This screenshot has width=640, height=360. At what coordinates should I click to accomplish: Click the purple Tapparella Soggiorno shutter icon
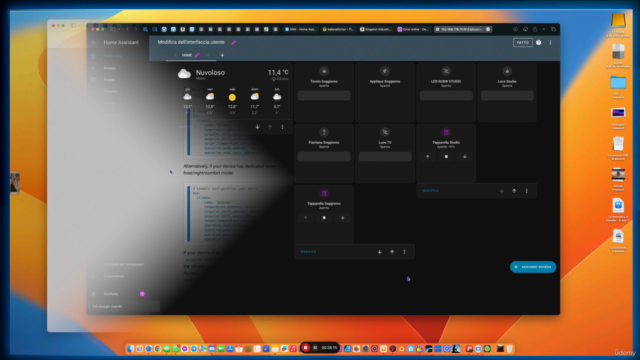click(x=324, y=193)
